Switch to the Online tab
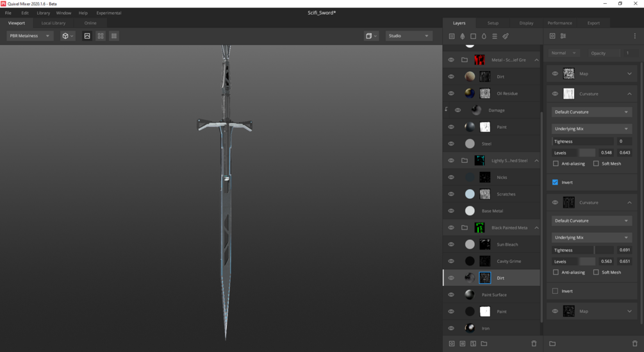 [x=90, y=23]
